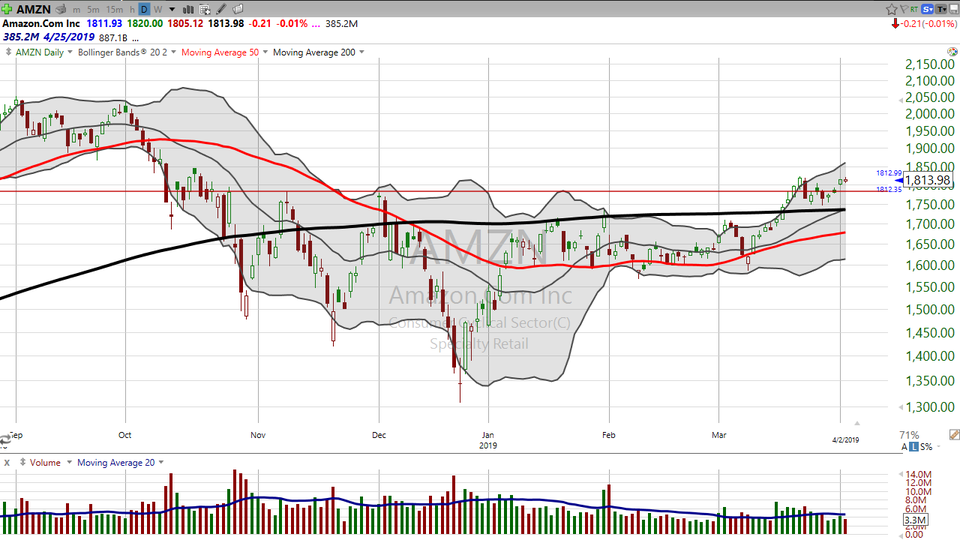Screen dimensions: 960x540
Task: Switch to 5m timeframe
Action: tap(93, 9)
